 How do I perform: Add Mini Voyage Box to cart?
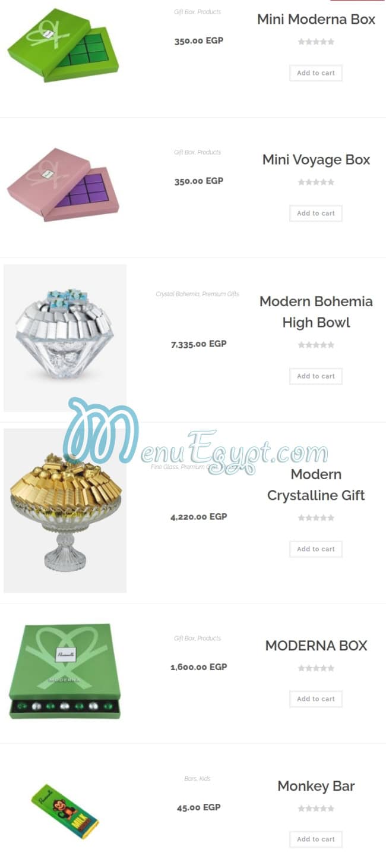(316, 213)
